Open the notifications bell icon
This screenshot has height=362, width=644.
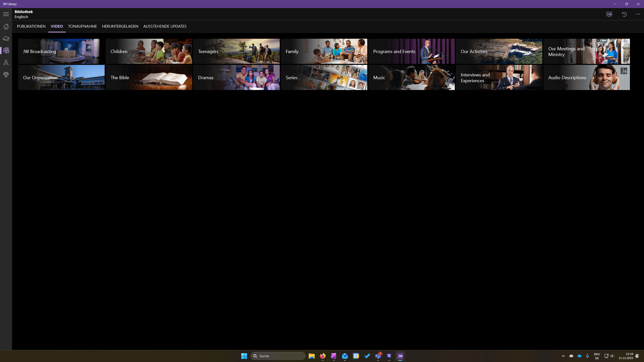(637, 356)
